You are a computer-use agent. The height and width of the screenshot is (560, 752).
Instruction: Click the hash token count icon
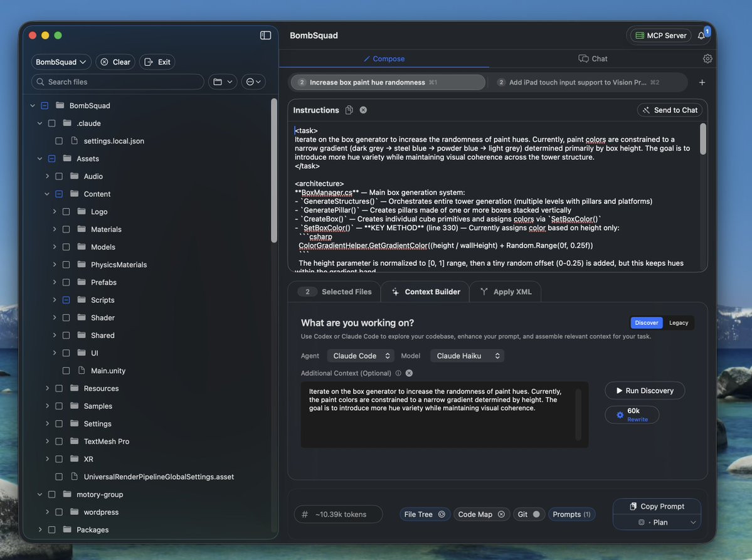(x=305, y=514)
